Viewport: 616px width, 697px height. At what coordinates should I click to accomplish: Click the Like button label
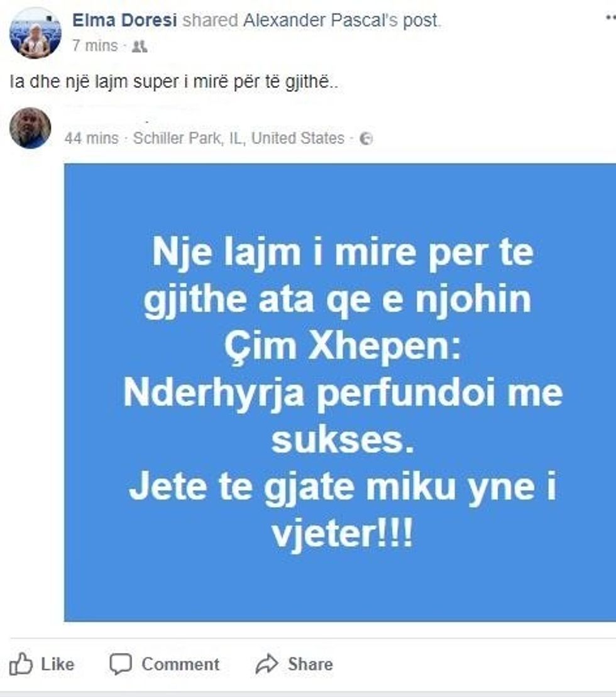pos(58,664)
